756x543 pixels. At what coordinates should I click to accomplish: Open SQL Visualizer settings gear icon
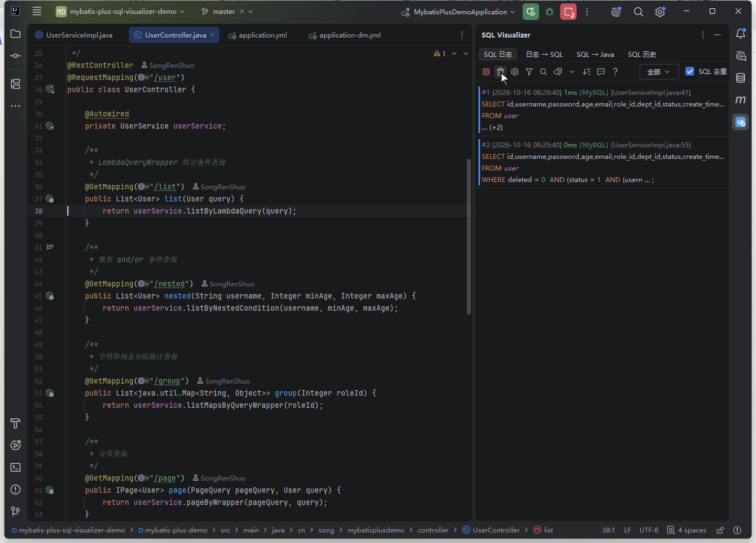click(x=514, y=71)
